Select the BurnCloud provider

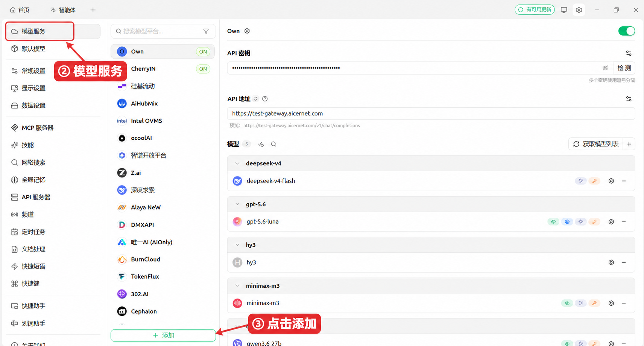163,259
